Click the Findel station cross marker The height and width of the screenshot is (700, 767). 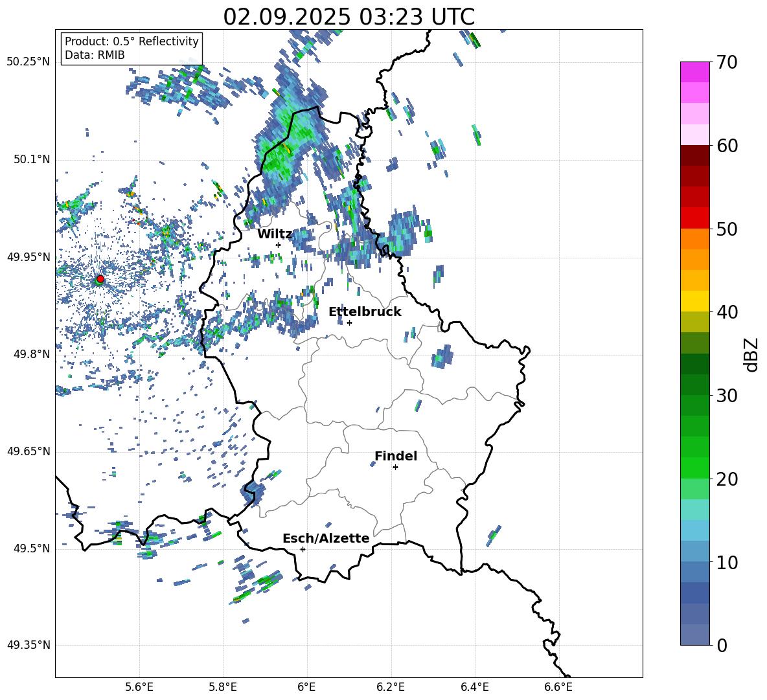[x=395, y=468]
